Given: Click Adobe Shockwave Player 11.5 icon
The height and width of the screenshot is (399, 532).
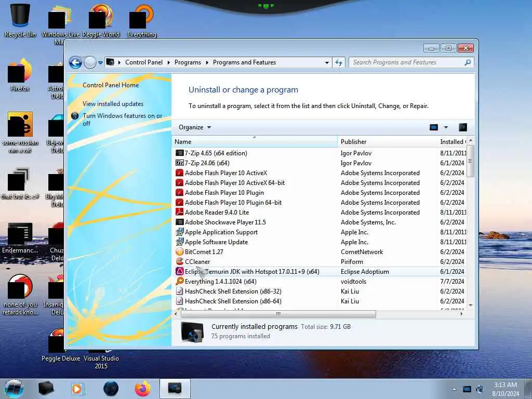Looking at the screenshot, I should tap(179, 222).
